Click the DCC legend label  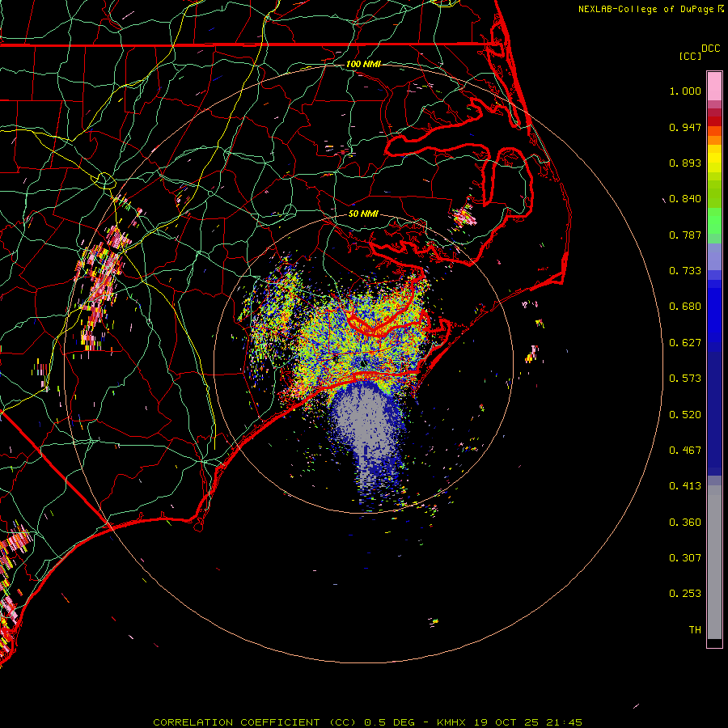click(x=710, y=49)
